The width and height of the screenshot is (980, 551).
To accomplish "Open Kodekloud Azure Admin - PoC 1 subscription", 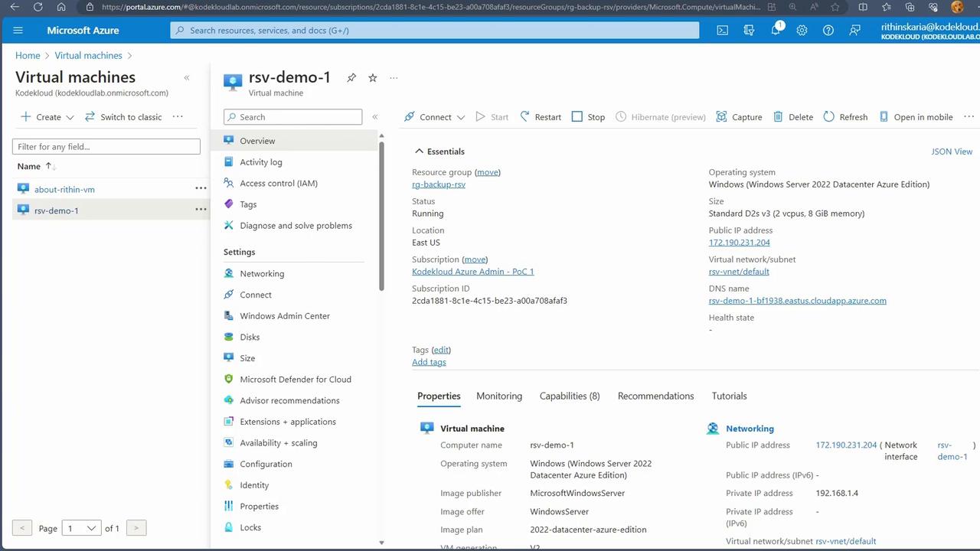I will (473, 272).
